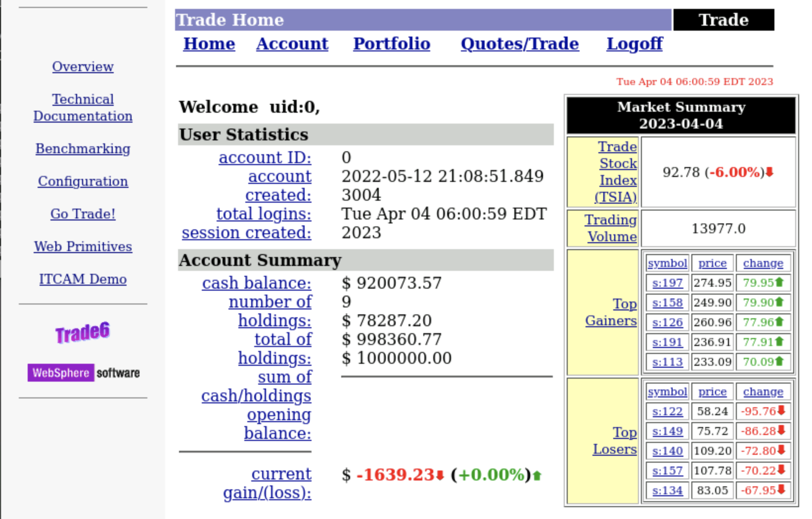
Task: Click the current gain/(loss) link
Action: [268, 483]
